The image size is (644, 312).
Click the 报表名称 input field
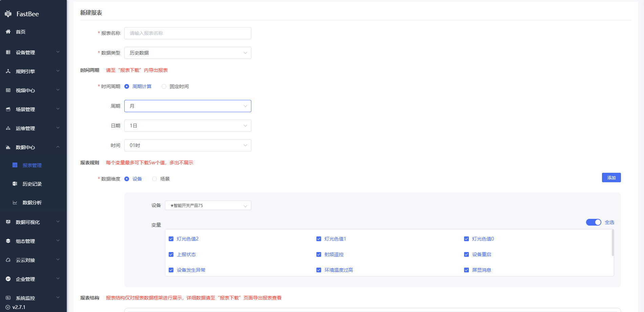coord(188,33)
